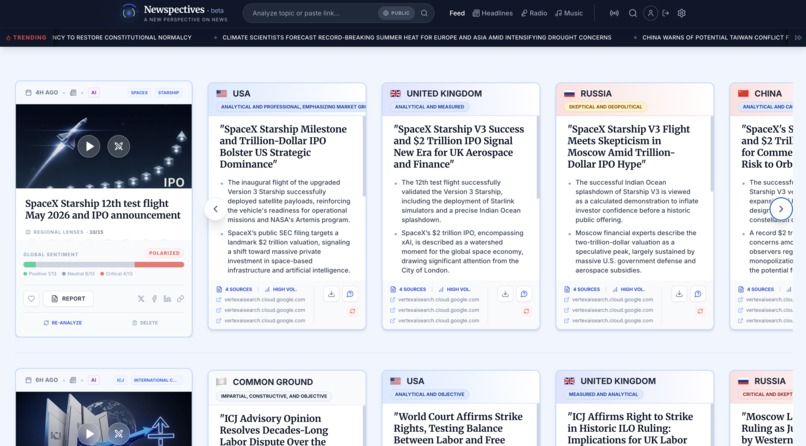Favorite the SpaceX story with the heart

[x=31, y=299]
